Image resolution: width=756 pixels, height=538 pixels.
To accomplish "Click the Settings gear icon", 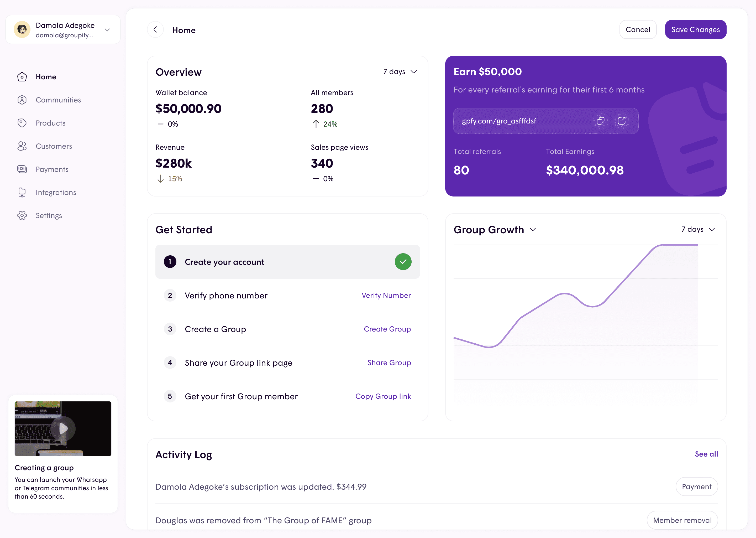I will coord(22,216).
